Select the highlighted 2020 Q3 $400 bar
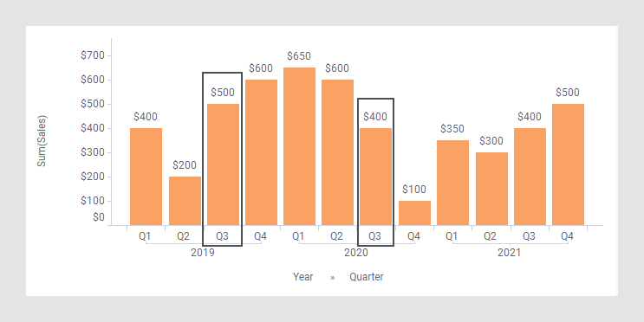This screenshot has height=322, width=644. [376, 177]
